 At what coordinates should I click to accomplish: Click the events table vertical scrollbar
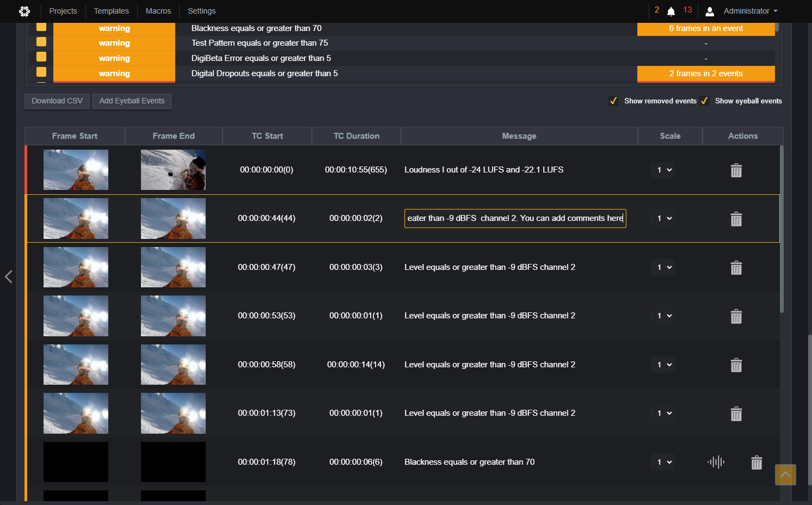[x=782, y=229]
